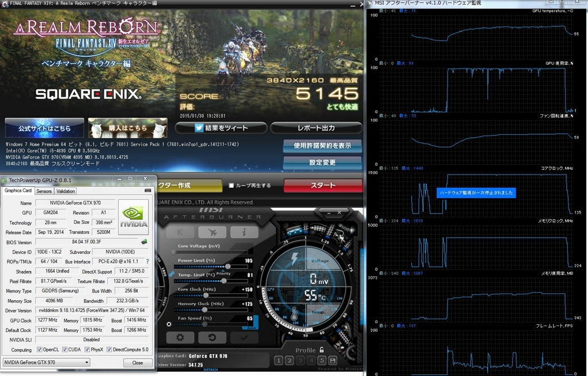Click the Memory Size 4096 MB field
Image resolution: width=588 pixels, height=376 pixels.
pyautogui.click(x=55, y=301)
